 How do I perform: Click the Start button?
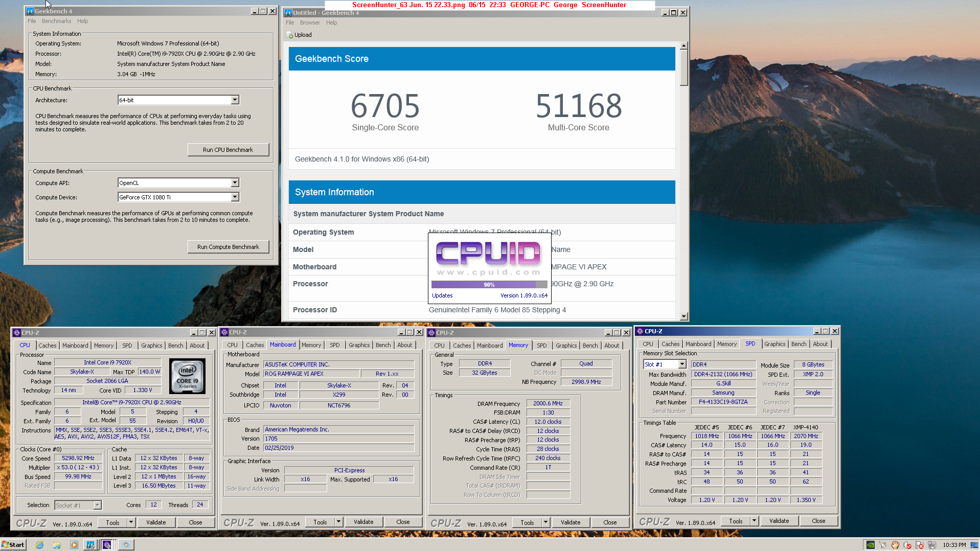(x=14, y=545)
